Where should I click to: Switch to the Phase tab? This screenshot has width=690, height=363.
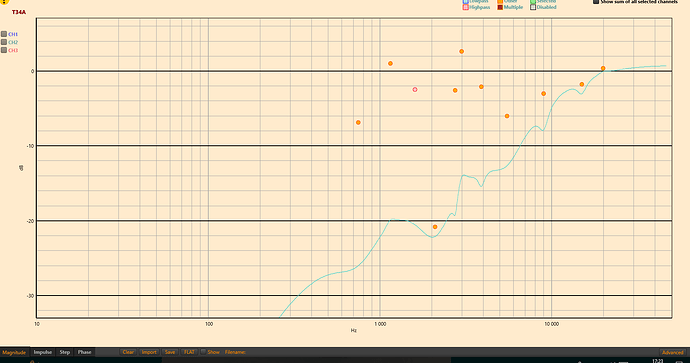click(84, 352)
